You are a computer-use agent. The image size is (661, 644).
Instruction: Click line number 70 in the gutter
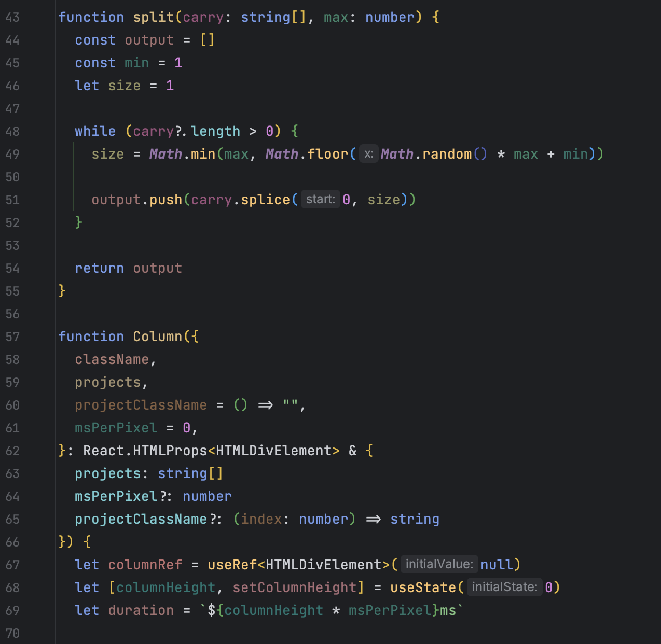12,633
